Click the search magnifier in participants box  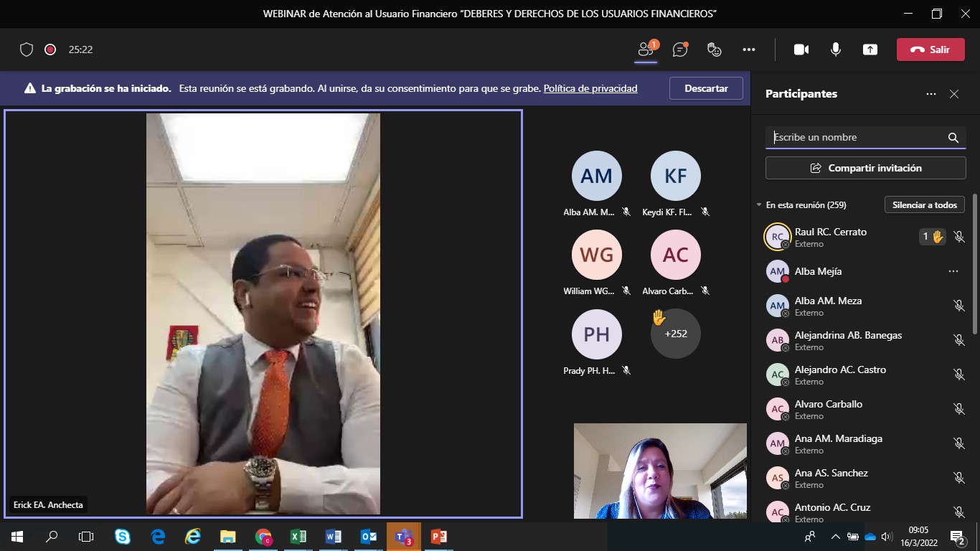point(953,138)
